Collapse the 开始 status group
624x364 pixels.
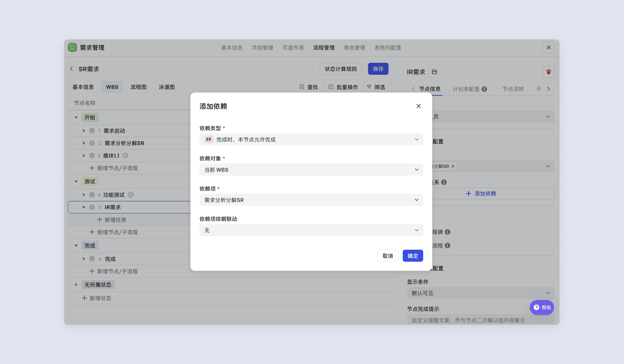tap(76, 117)
